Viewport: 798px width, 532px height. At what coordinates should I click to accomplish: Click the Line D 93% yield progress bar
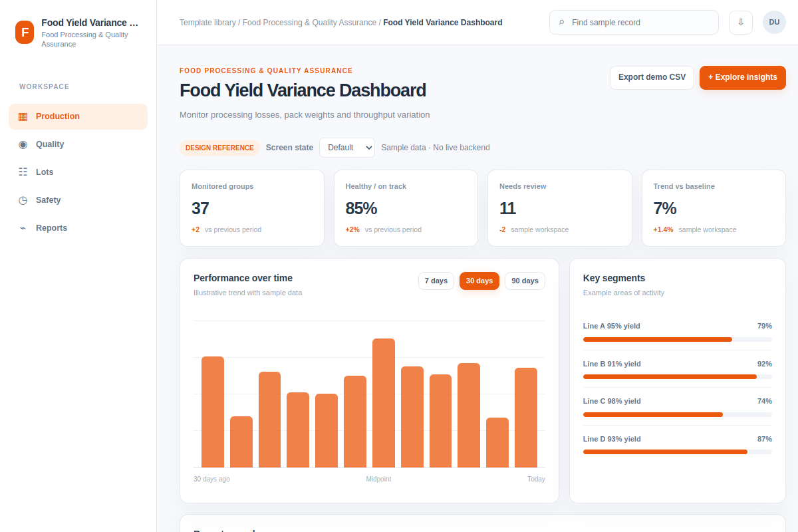pyautogui.click(x=678, y=452)
